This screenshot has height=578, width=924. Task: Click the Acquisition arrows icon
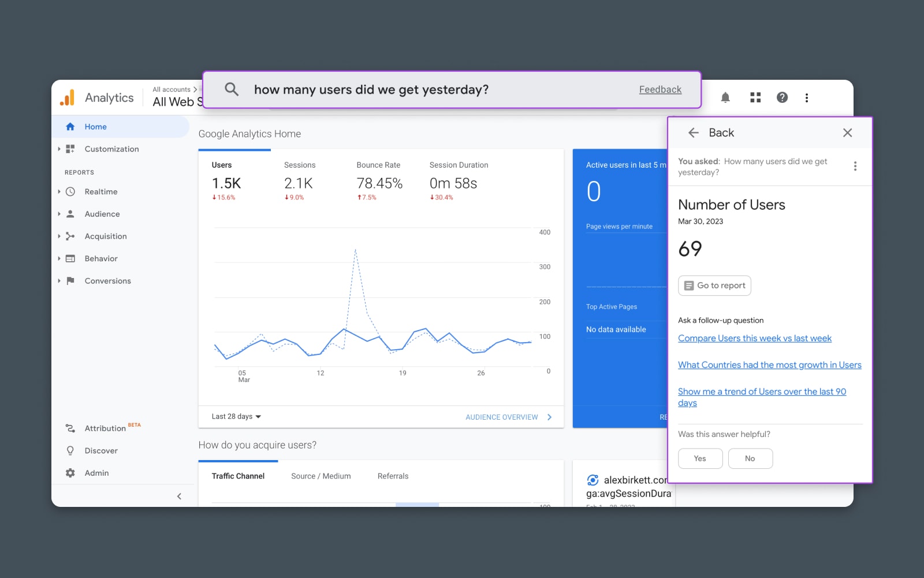click(x=70, y=236)
